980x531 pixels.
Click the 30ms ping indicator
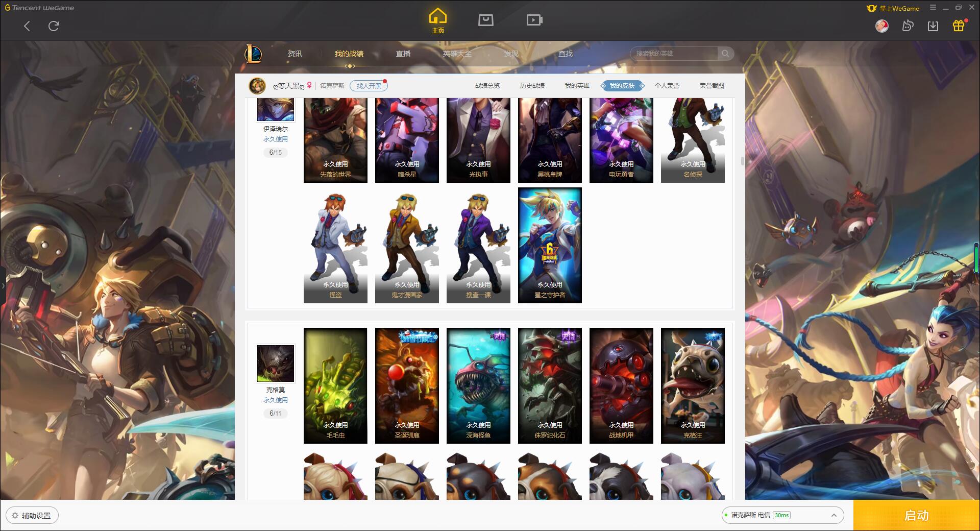point(781,515)
